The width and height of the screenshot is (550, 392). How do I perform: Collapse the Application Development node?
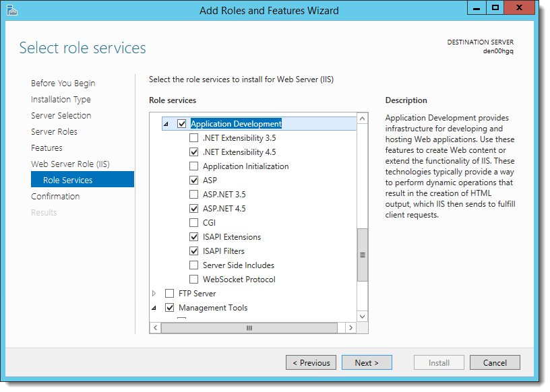point(166,124)
